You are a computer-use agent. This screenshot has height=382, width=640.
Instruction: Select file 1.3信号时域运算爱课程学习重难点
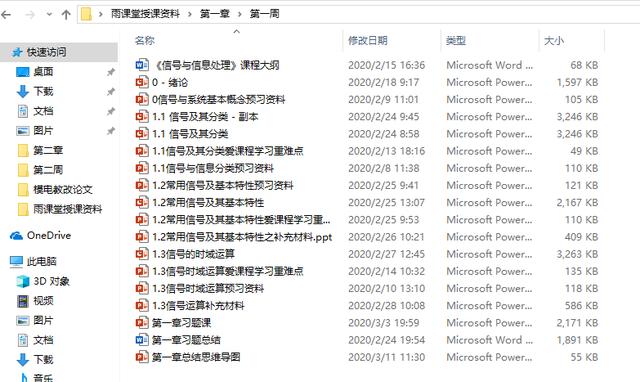click(228, 271)
